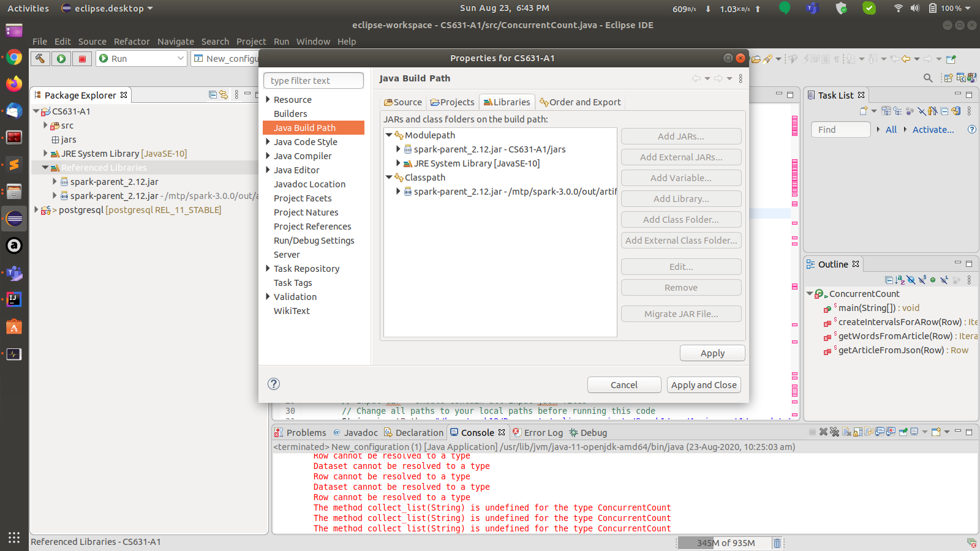
Task: Click the Collapse All icon in Package Explorer
Action: pyautogui.click(x=213, y=95)
